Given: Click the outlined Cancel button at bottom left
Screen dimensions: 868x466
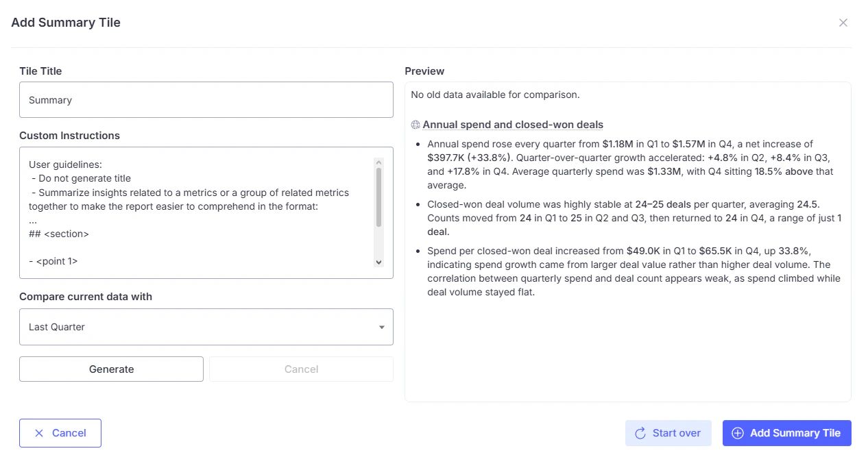Looking at the screenshot, I should point(60,433).
